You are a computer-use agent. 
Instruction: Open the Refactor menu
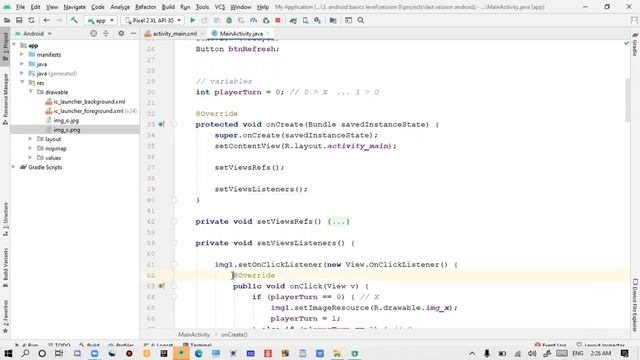[146, 7]
